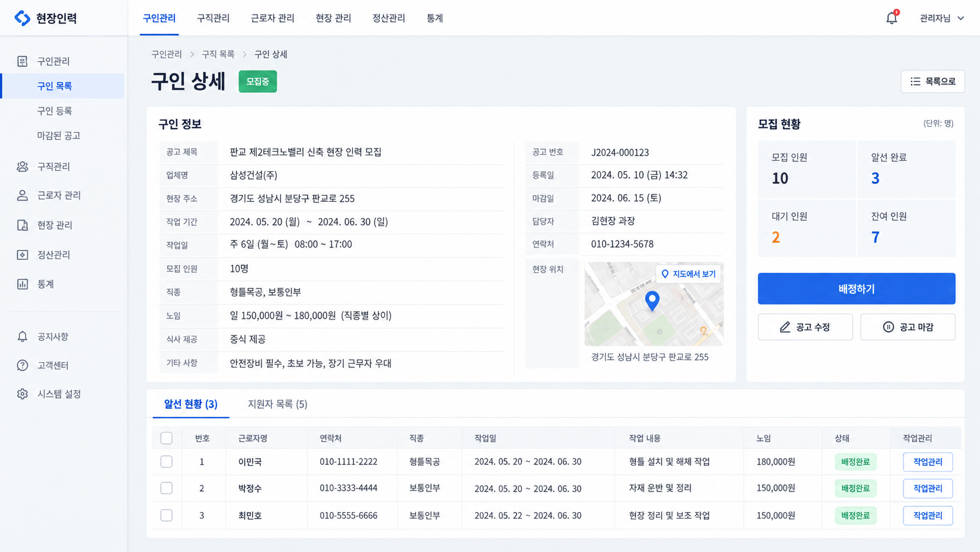The height and width of the screenshot is (552, 980).
Task: Select 마감된 공고 in sidebar
Action: coord(59,136)
